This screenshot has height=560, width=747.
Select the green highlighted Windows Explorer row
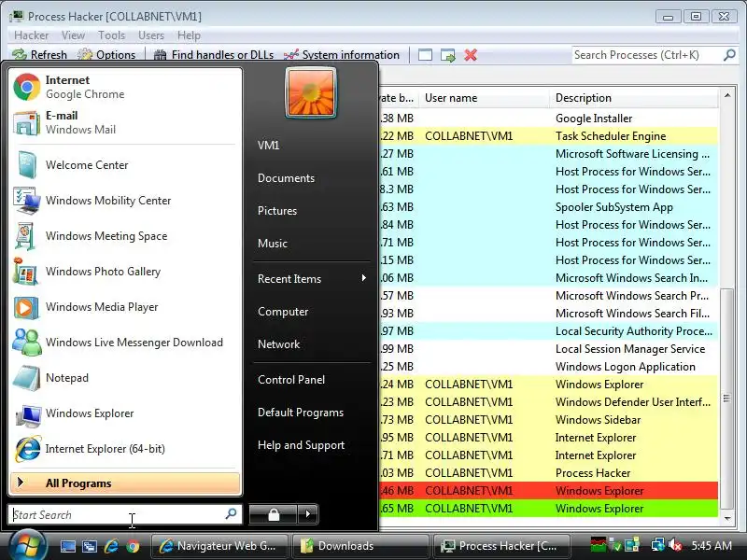(549, 509)
